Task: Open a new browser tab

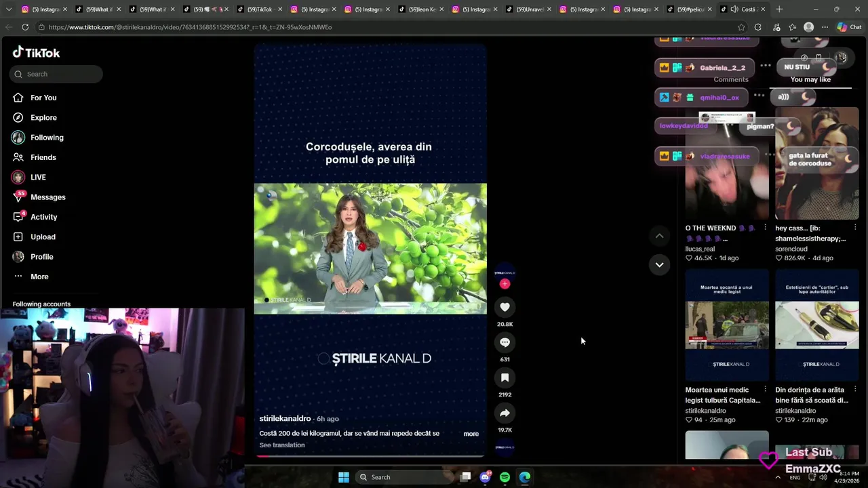Action: tap(779, 9)
